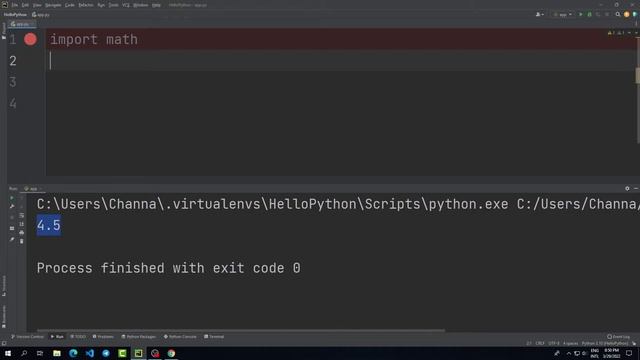Open the Project tool window sidebar
640x360 pixels.
tap(4, 31)
